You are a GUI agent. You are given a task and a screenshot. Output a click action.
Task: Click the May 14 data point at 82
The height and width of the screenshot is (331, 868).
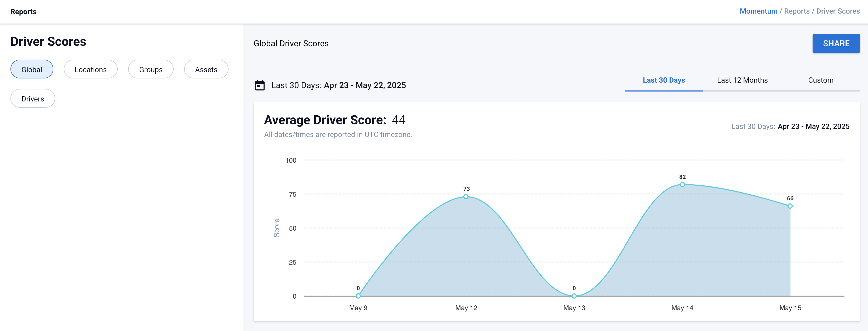click(682, 184)
